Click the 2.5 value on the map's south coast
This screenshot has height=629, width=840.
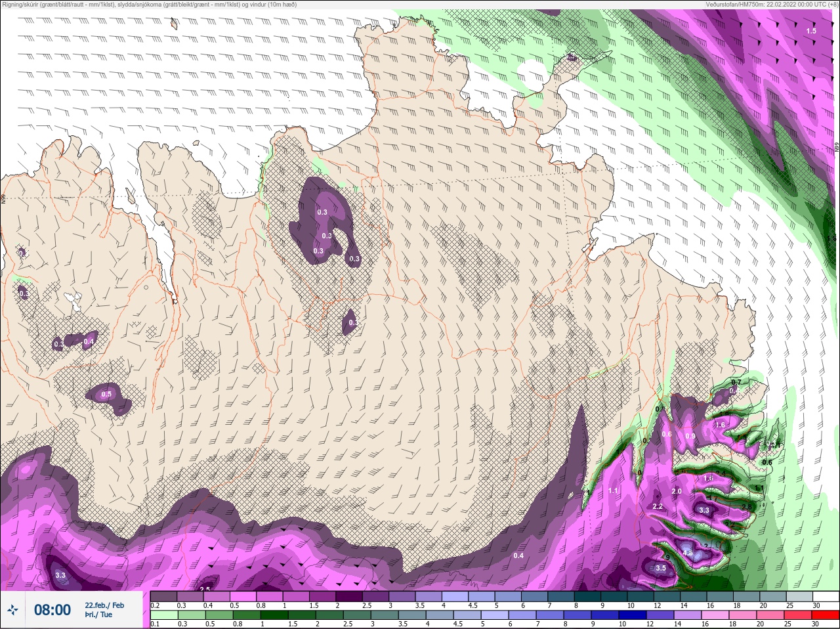pyautogui.click(x=205, y=589)
